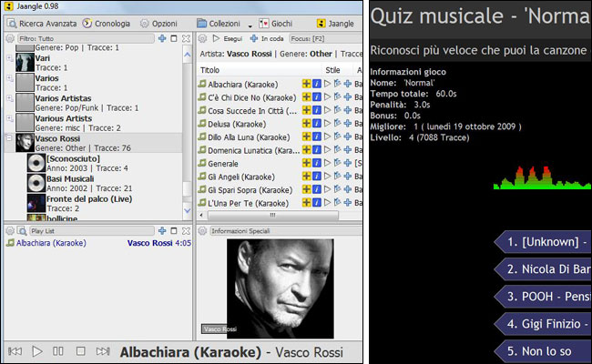Click the blue info icon for Delusa (Karaoke)
The image size is (592, 364).
coord(316,124)
